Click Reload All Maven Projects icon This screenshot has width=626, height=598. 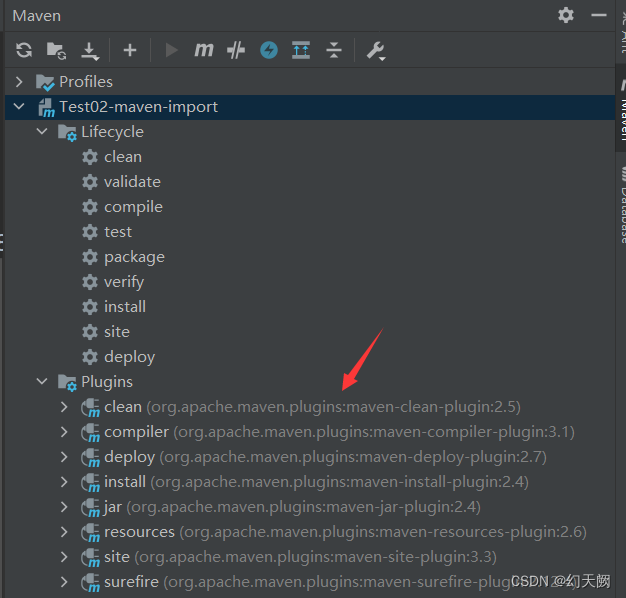tap(24, 50)
